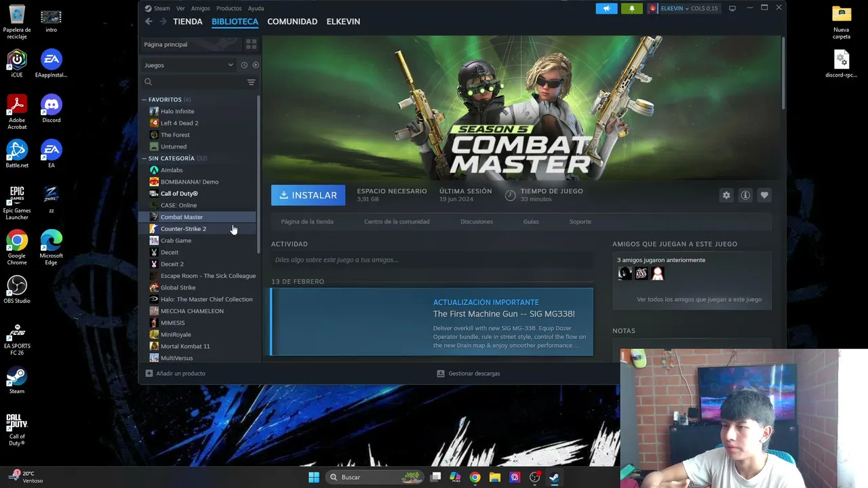Open Gestionar descargas

[x=469, y=373]
